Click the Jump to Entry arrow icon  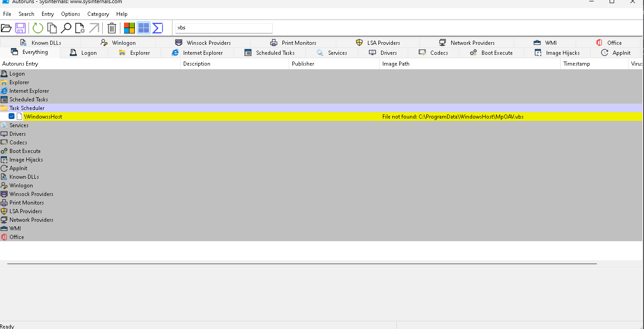click(x=94, y=28)
